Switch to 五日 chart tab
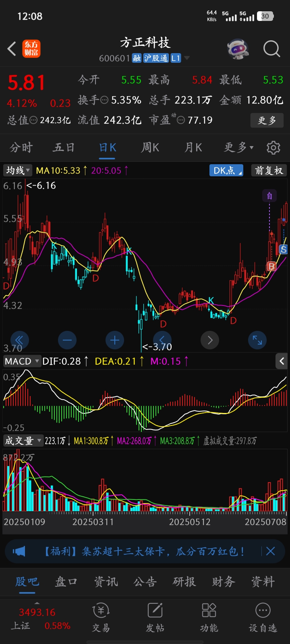 (x=64, y=148)
